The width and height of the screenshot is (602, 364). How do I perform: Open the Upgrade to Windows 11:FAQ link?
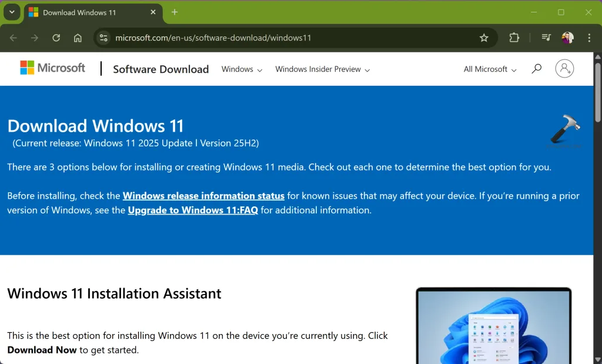point(193,210)
